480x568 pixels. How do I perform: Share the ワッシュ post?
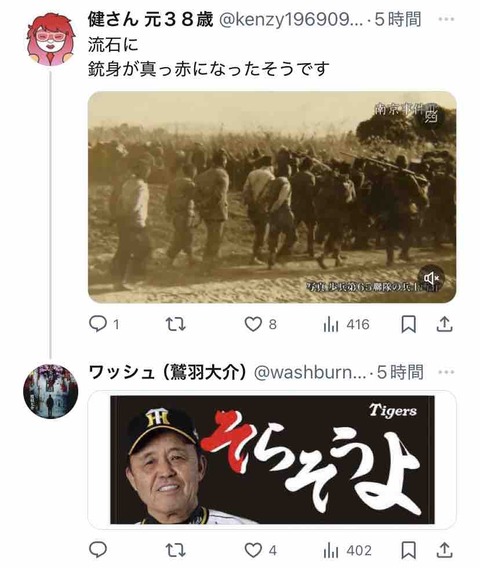click(444, 551)
